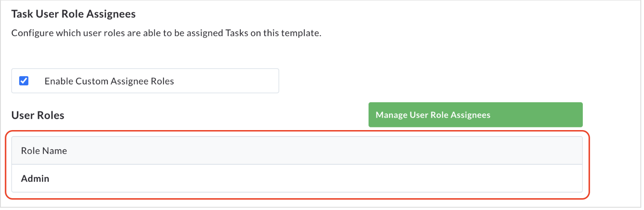Click blank space right of Role Name header
Screen dimensions: 644x210
coord(320,151)
